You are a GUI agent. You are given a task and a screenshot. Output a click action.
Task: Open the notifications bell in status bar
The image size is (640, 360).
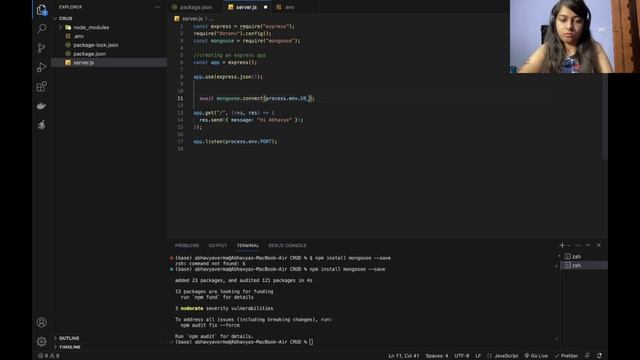point(599,356)
